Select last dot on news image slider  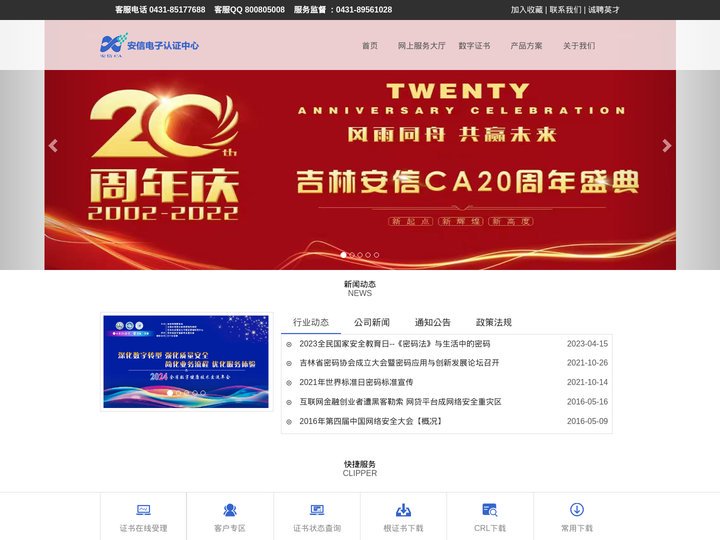pyautogui.click(x=203, y=393)
